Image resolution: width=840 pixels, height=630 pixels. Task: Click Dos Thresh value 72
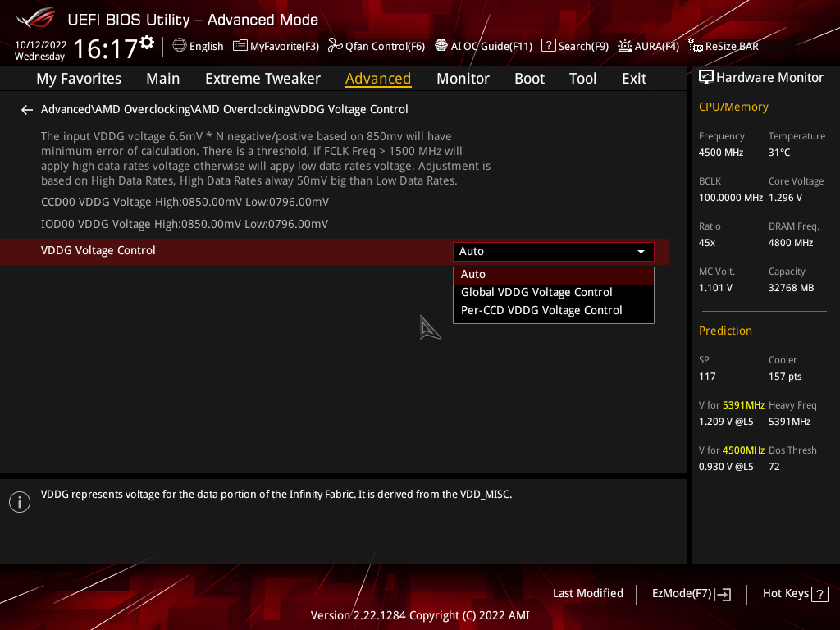pyautogui.click(x=774, y=467)
